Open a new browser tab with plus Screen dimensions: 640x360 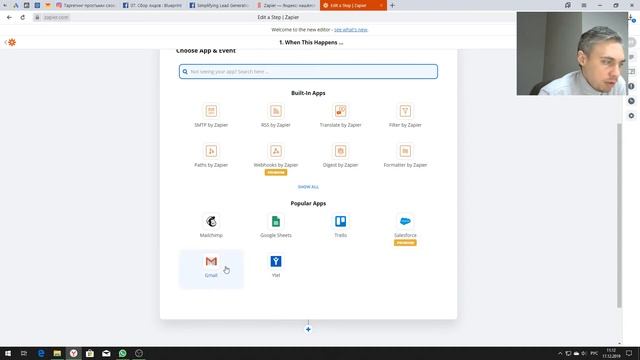[392, 5]
